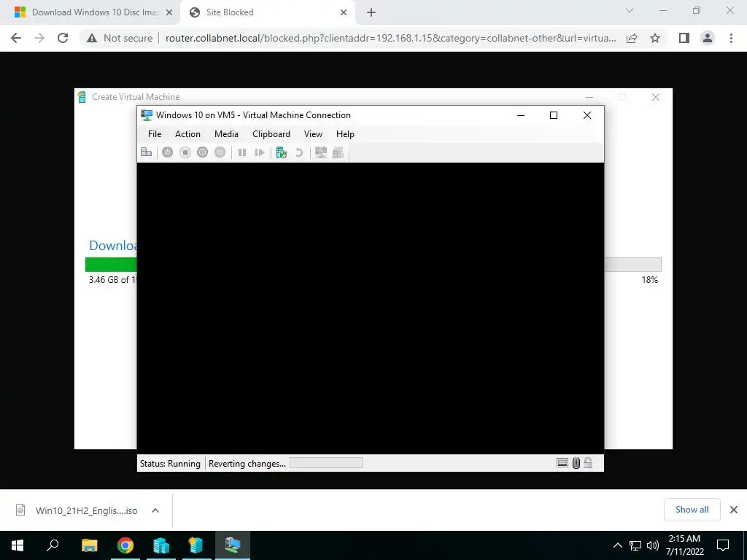Click the mouse icon in the status bar
The image size is (747, 560).
576,463
